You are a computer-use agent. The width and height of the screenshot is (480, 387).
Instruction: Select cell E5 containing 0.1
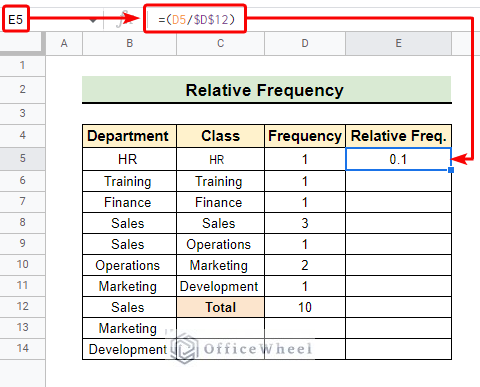coord(399,159)
